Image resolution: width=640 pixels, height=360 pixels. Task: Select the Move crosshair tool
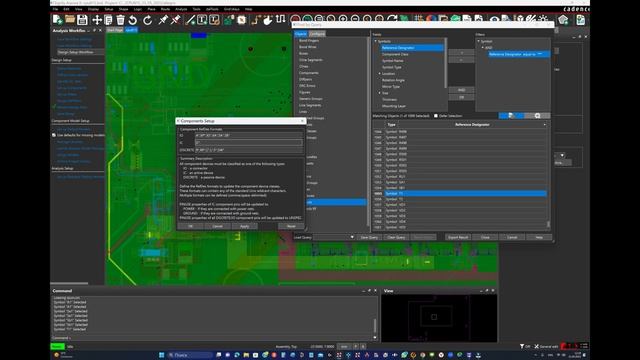(97, 20)
